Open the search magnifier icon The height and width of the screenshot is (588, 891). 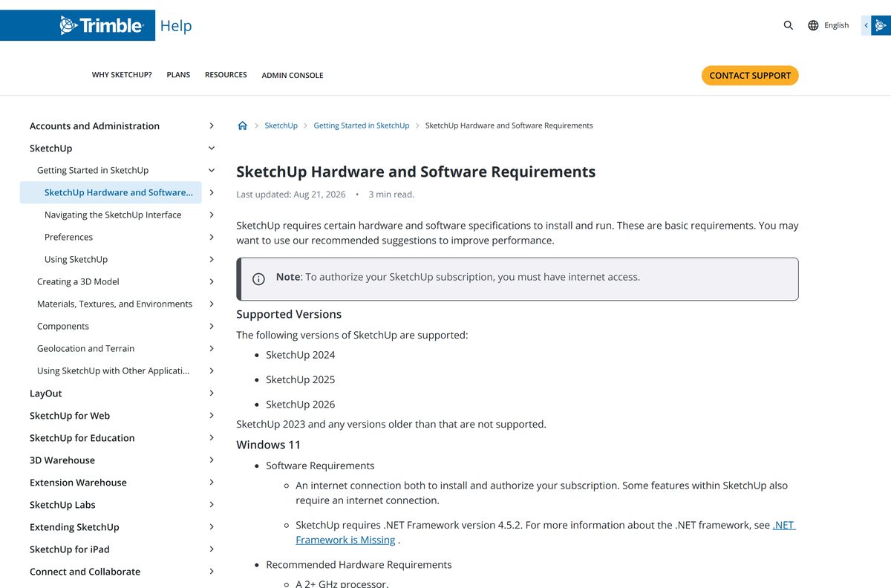pyautogui.click(x=789, y=25)
